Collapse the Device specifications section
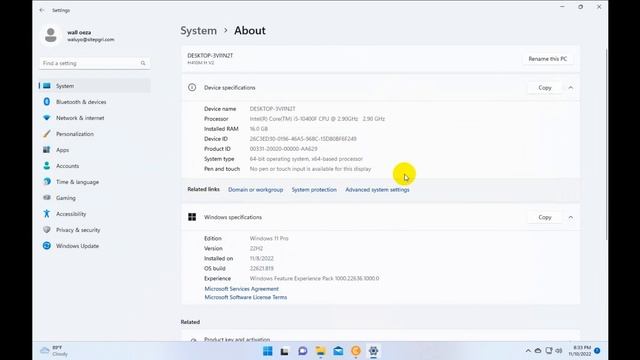The width and height of the screenshot is (640, 360). pyautogui.click(x=571, y=88)
